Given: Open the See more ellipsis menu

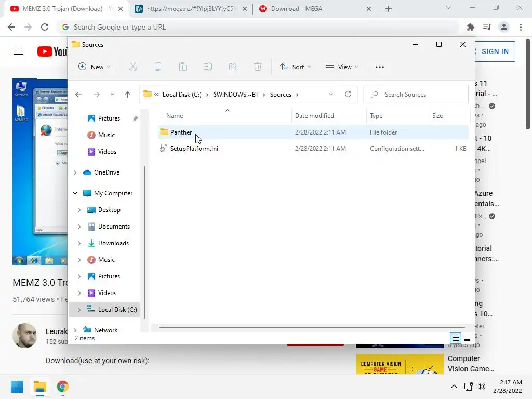Looking at the screenshot, I should click(x=380, y=67).
